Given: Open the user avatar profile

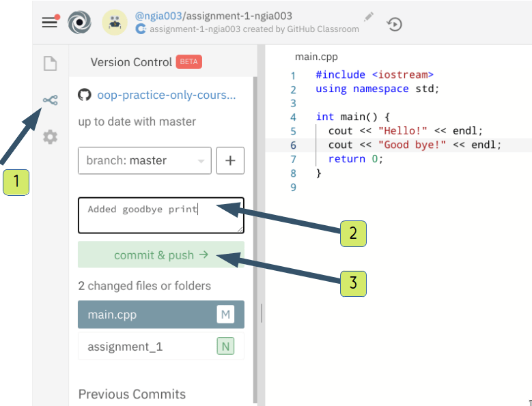Looking at the screenshot, I should 115,23.
